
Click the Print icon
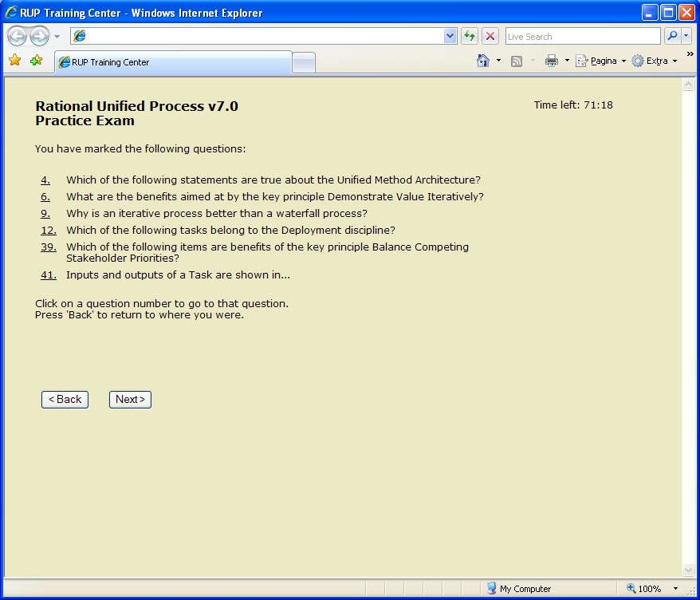click(552, 61)
